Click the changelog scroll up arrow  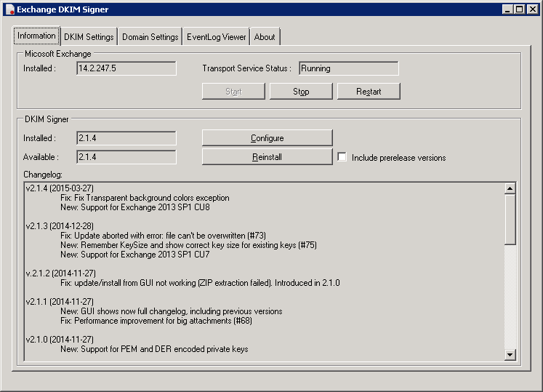(510, 188)
